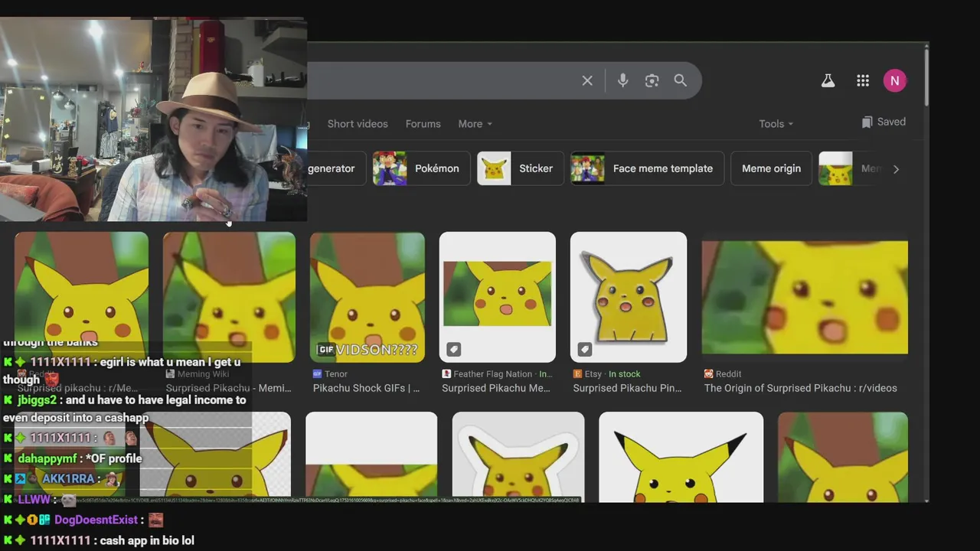
Task: Switch to the Forums tab
Action: pos(423,124)
